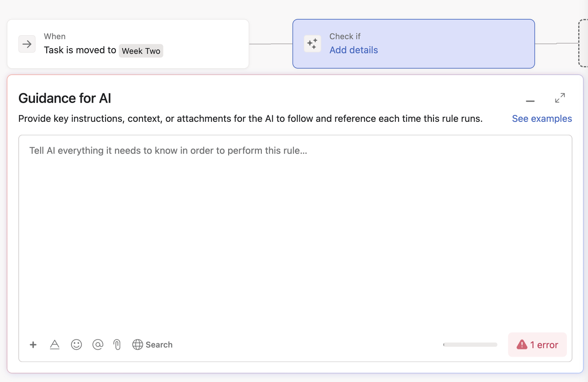The height and width of the screenshot is (382, 588).
Task: Select the sparkle AI icon in Check if card
Action: pyautogui.click(x=312, y=43)
